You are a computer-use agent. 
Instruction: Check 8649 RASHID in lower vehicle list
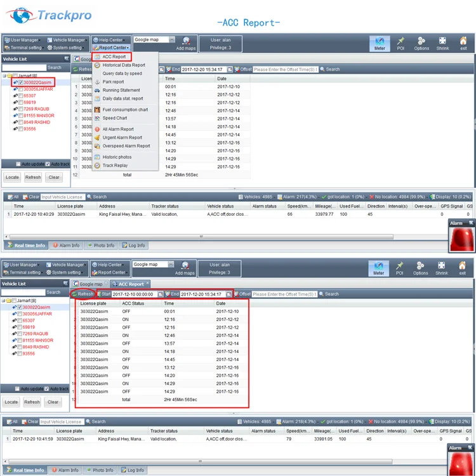click(x=20, y=347)
